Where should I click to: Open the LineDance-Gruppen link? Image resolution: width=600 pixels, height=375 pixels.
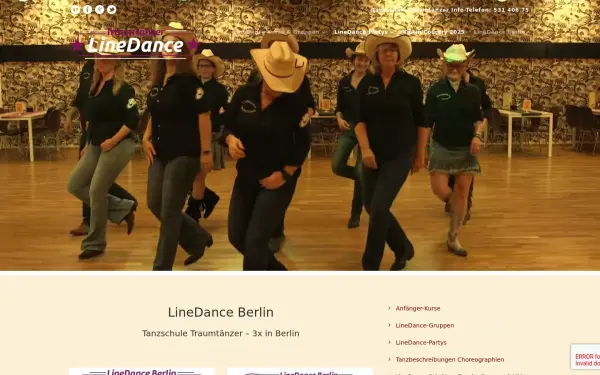click(x=425, y=326)
